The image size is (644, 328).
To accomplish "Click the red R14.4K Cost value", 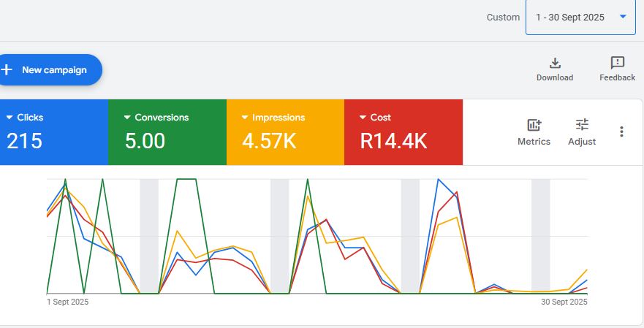I will click(393, 141).
